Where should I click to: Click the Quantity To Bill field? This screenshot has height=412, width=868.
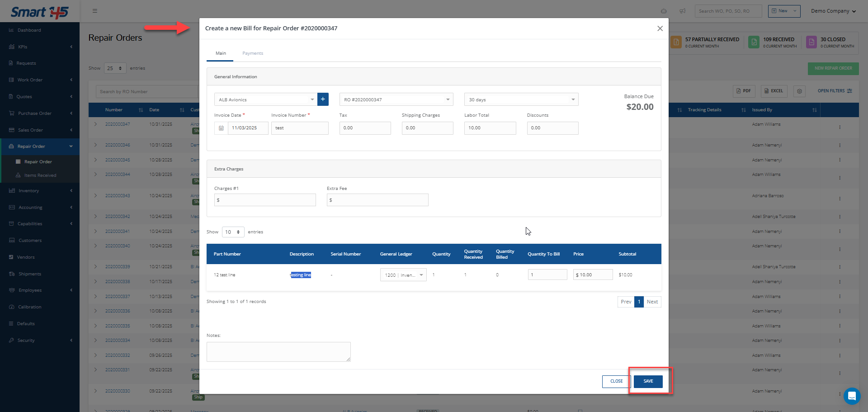(x=547, y=275)
